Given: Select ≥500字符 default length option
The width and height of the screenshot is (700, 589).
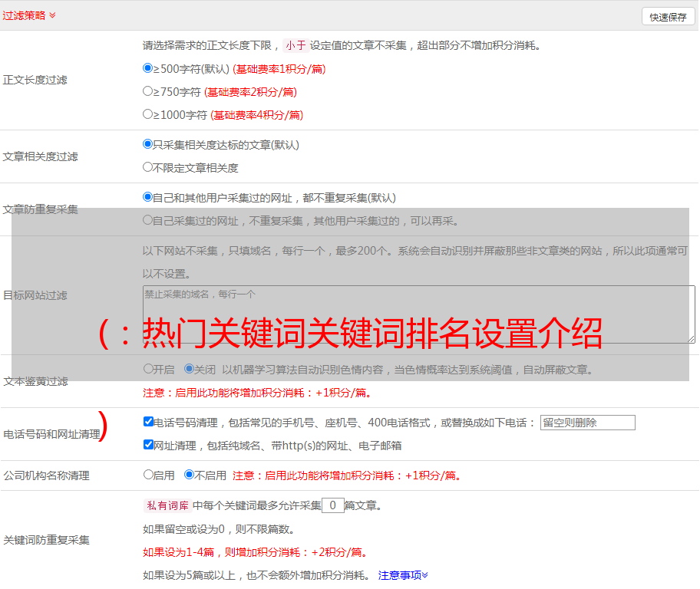Looking at the screenshot, I should click(x=148, y=68).
